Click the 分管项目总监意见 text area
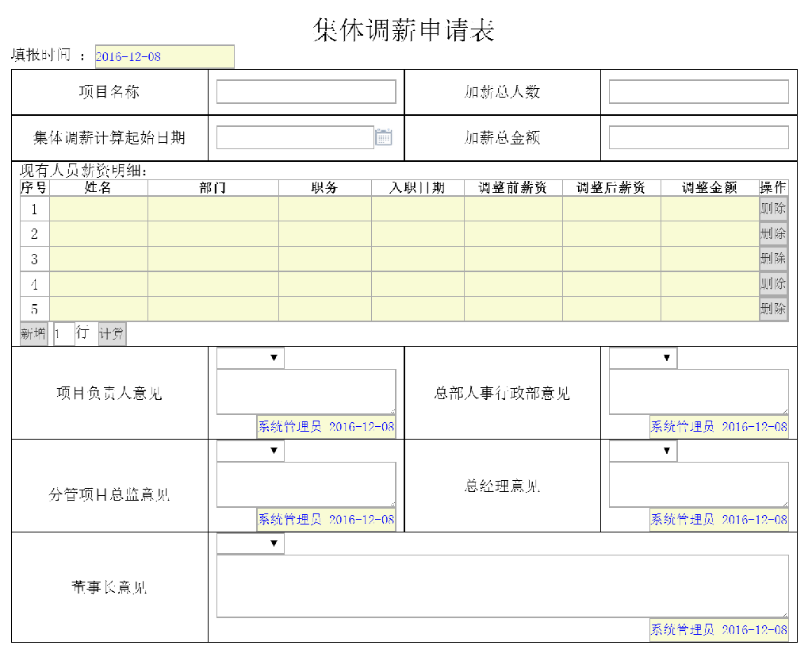 (x=306, y=484)
